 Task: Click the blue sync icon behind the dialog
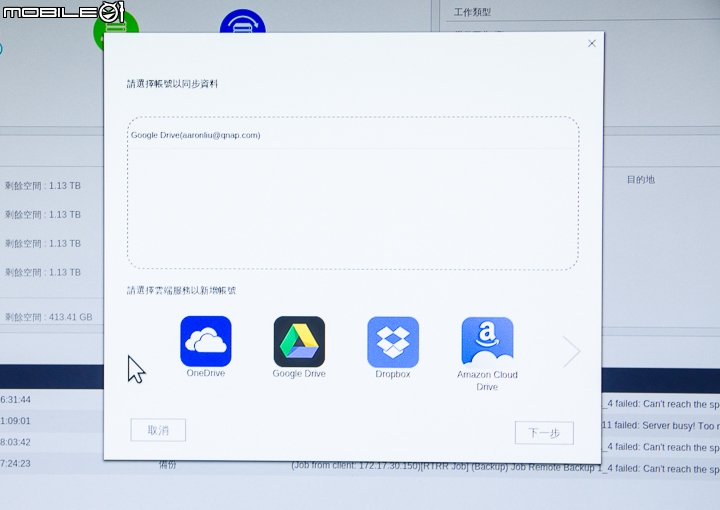pyautogui.click(x=242, y=22)
